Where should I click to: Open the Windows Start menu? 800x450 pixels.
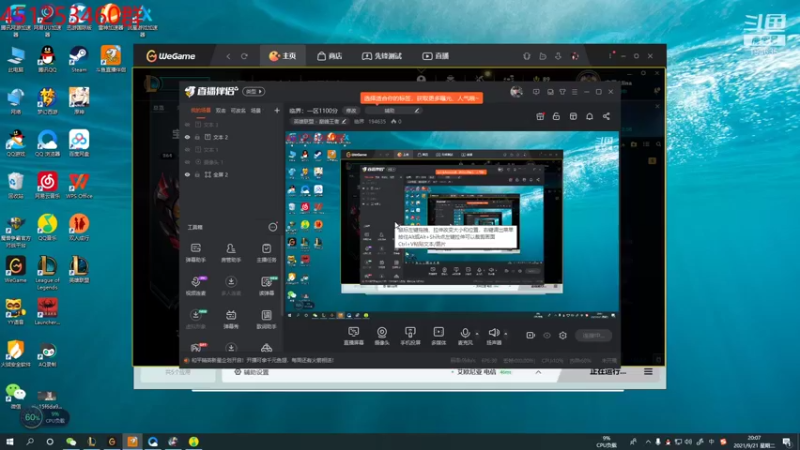coord(9,441)
